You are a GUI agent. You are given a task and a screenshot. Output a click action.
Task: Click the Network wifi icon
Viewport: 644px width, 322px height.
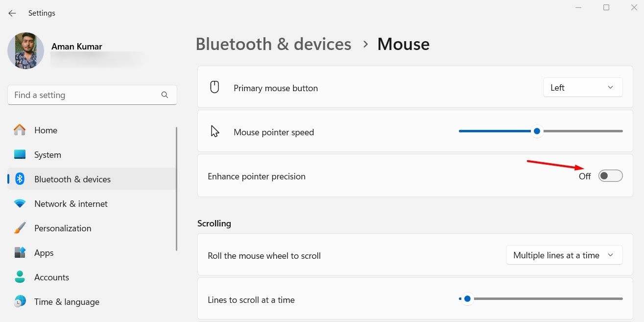click(20, 204)
